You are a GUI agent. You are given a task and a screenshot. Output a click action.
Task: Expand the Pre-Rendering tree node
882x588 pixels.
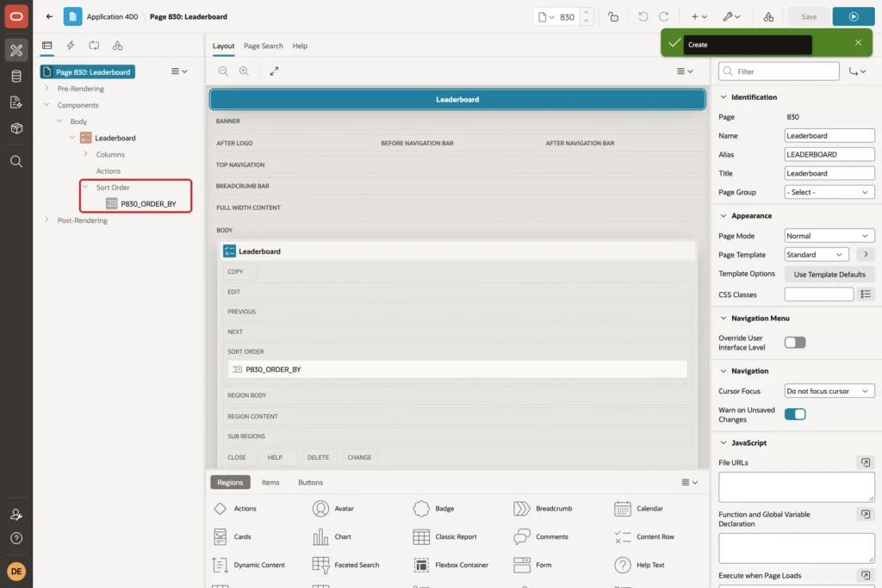[x=47, y=89]
